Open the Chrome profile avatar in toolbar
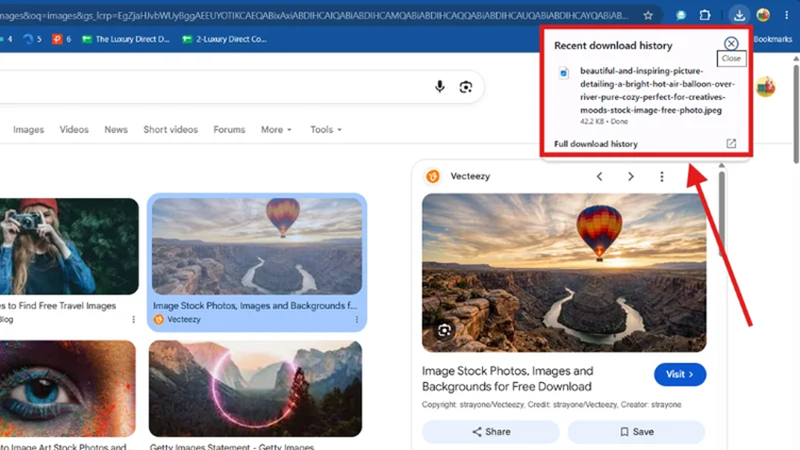This screenshot has height=450, width=800. tap(763, 15)
